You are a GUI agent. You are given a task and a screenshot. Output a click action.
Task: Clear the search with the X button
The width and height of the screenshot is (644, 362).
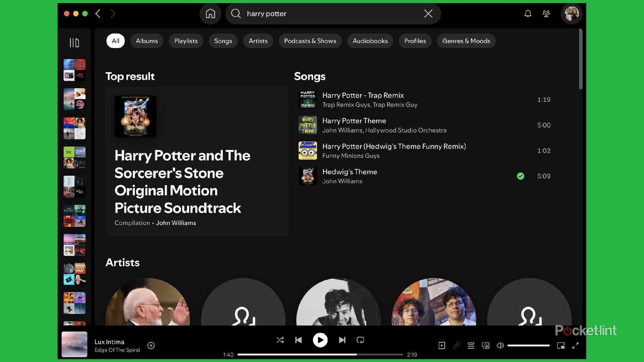tap(428, 13)
